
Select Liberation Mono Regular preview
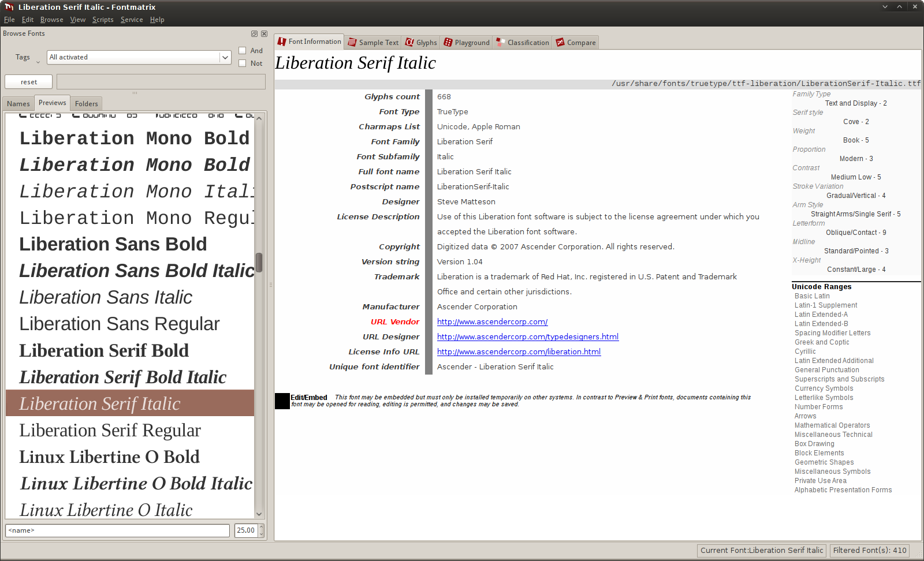(130, 218)
